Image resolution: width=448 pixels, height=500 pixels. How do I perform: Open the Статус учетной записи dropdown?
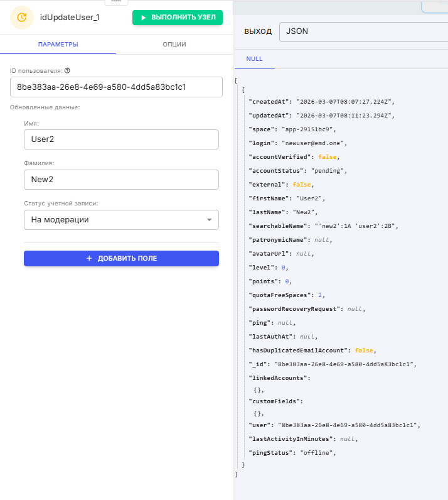(x=121, y=220)
